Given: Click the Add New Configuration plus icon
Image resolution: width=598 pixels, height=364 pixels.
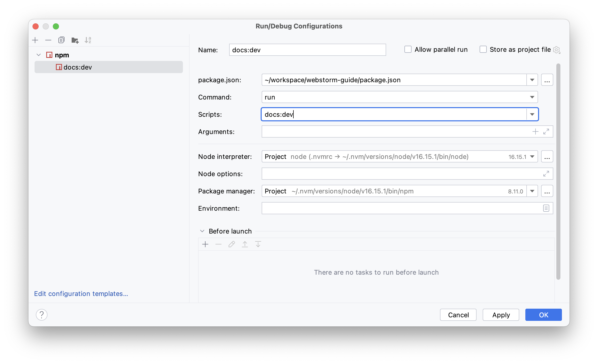Looking at the screenshot, I should [35, 40].
